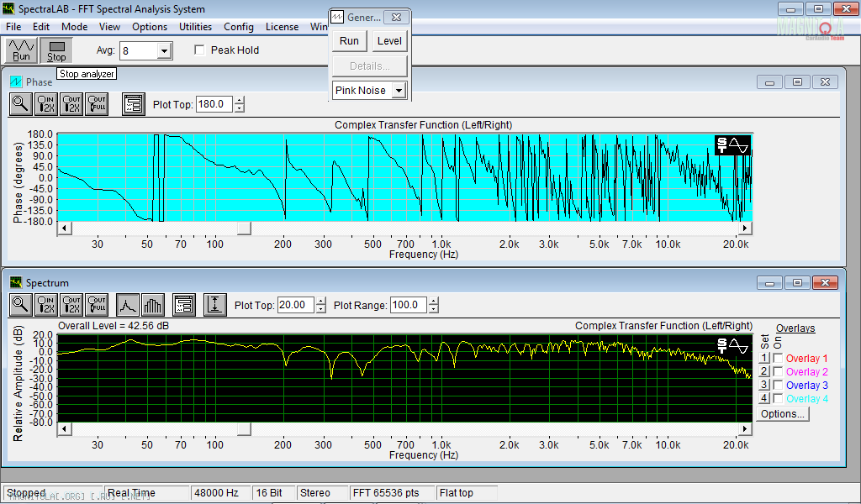Click the Phase plot horizontal scrollbar thumb
This screenshot has height=504, width=861.
point(244,228)
